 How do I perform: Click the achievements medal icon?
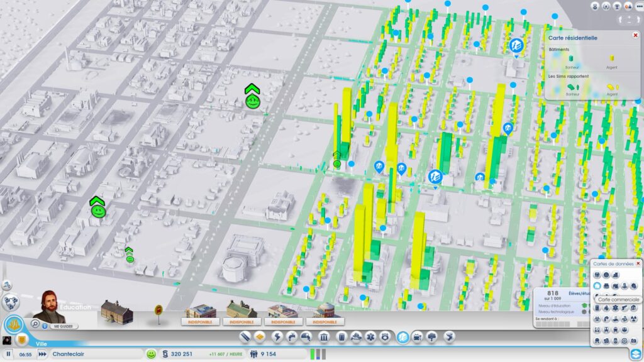pyautogui.click(x=595, y=6)
